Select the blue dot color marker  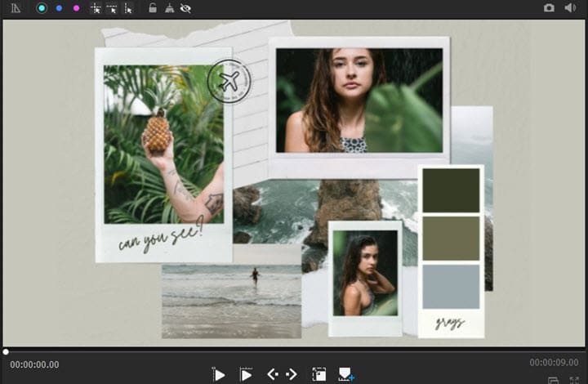59,8
